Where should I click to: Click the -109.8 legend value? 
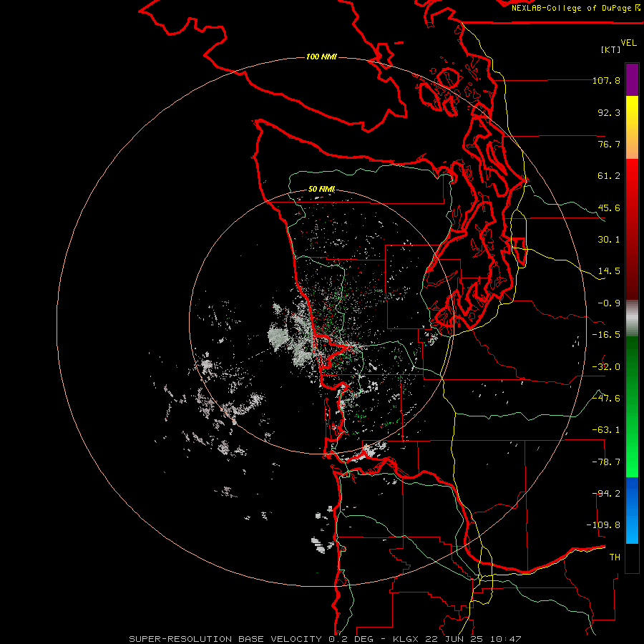click(x=603, y=525)
